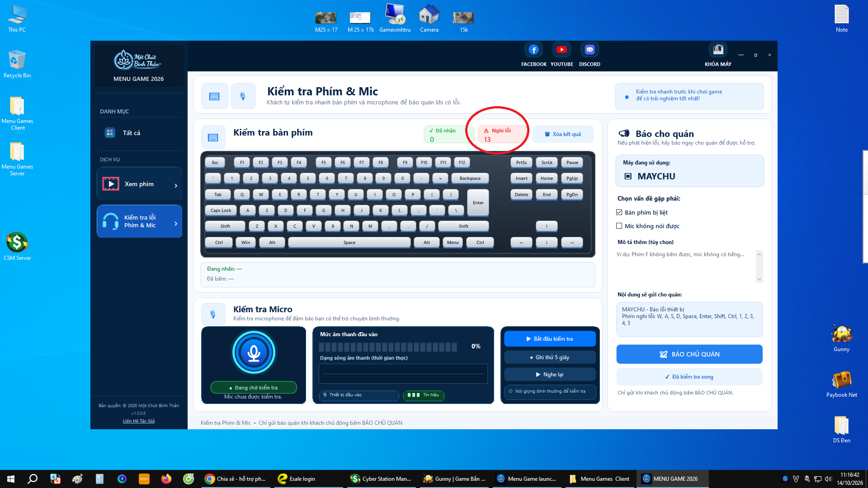Screen dimensions: 868x488
Task: Select the keyboard icon in header
Action: coord(214,96)
